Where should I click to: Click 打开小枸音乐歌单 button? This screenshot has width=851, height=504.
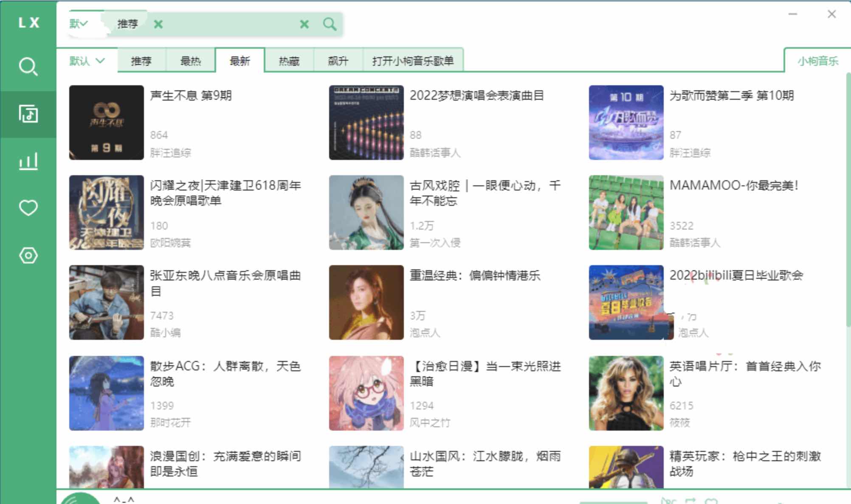(x=413, y=61)
